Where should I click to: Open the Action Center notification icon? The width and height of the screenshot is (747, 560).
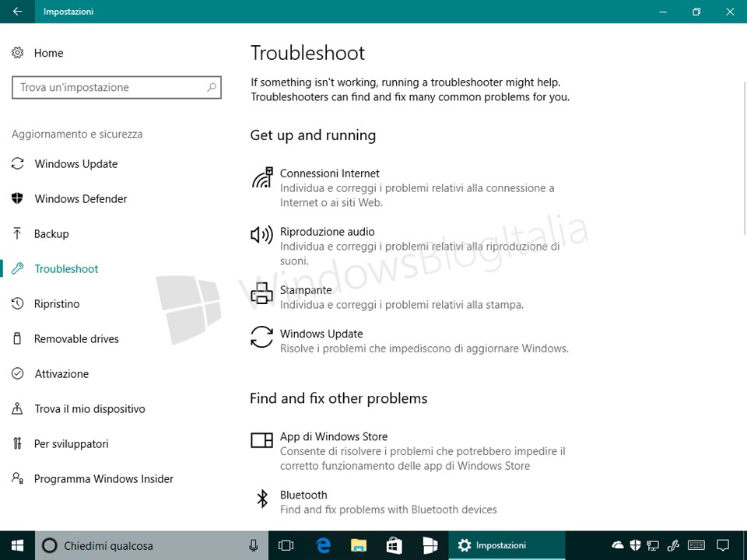coord(723,546)
